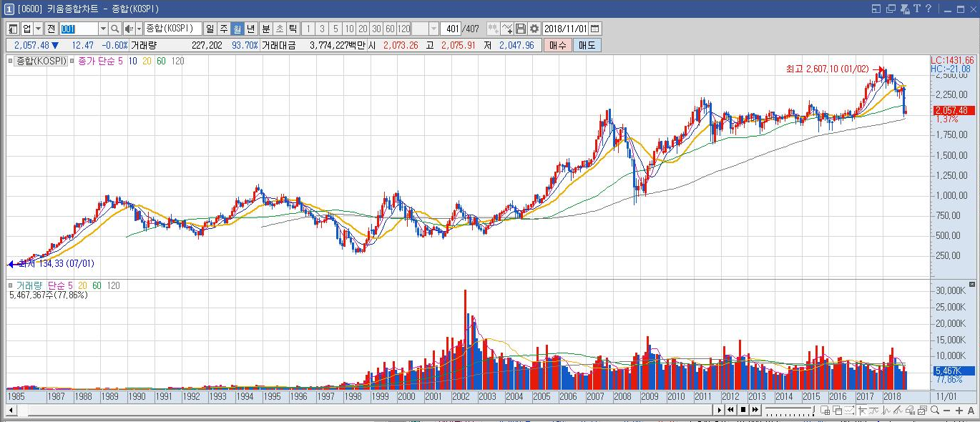Open chart settings gear icon
The width and height of the screenshot is (980, 422).
[534, 29]
